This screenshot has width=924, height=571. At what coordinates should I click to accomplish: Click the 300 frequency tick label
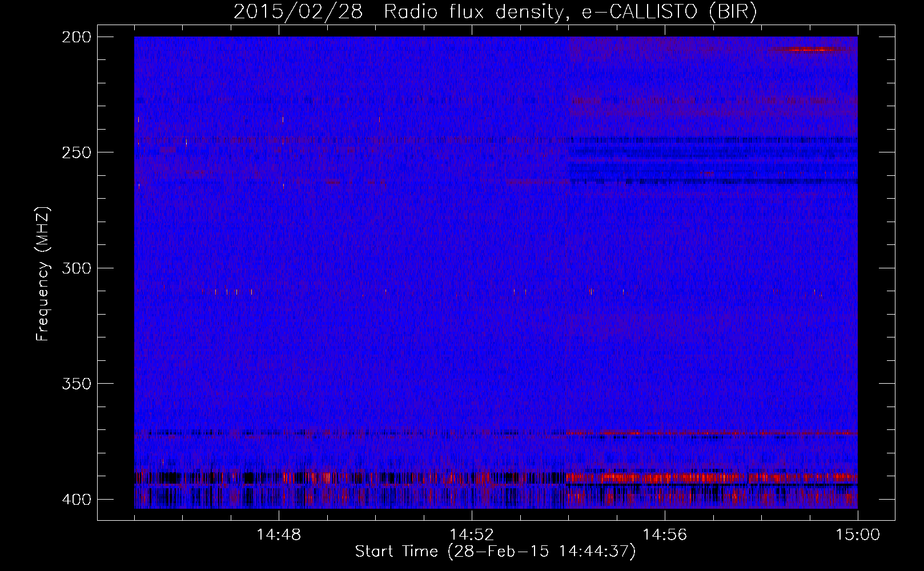(x=76, y=268)
